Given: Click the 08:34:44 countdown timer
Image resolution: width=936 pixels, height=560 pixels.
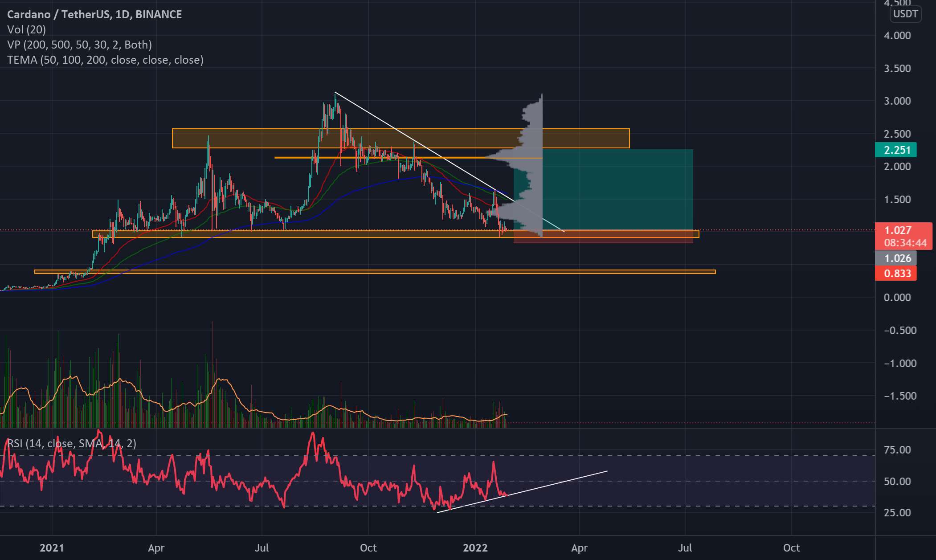Looking at the screenshot, I should pyautogui.click(x=905, y=243).
